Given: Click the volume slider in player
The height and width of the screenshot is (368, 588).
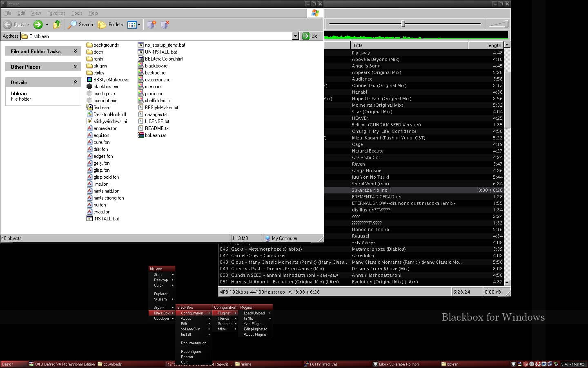Looking at the screenshot, I should 499,24.
